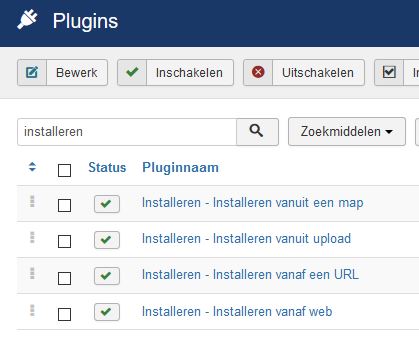This screenshot has height=360, width=419.
Task: Tick the select-all checkbox in table header
Action: [x=64, y=170]
